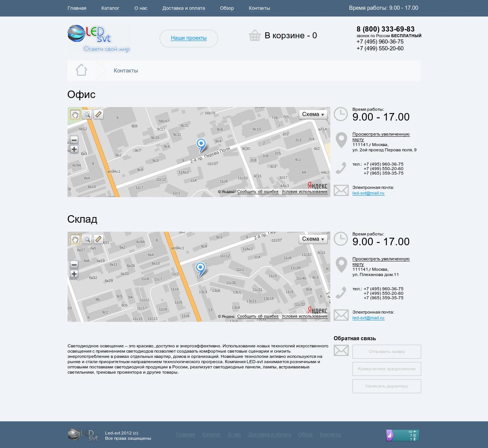
Task: Select the ruler tool on warehouse map
Action: click(x=98, y=239)
